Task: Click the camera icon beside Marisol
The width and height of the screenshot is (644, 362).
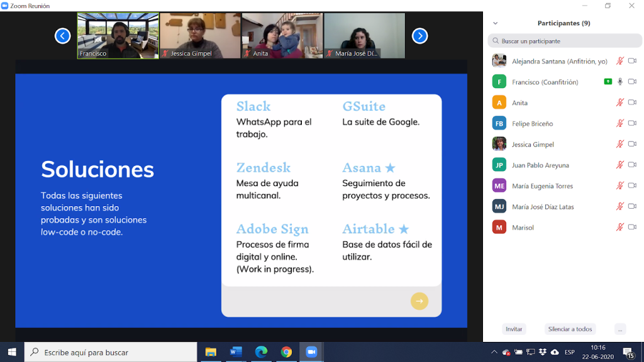Action: click(632, 227)
